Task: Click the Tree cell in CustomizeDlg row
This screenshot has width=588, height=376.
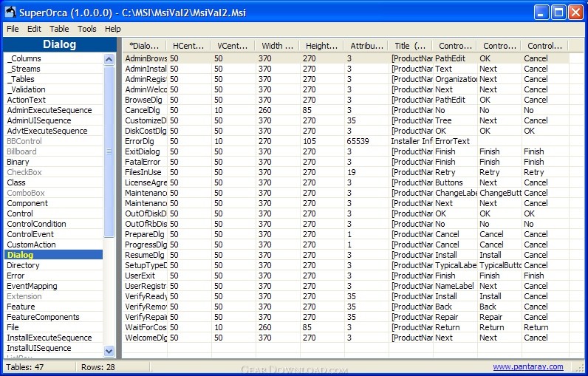Action: click(455, 120)
